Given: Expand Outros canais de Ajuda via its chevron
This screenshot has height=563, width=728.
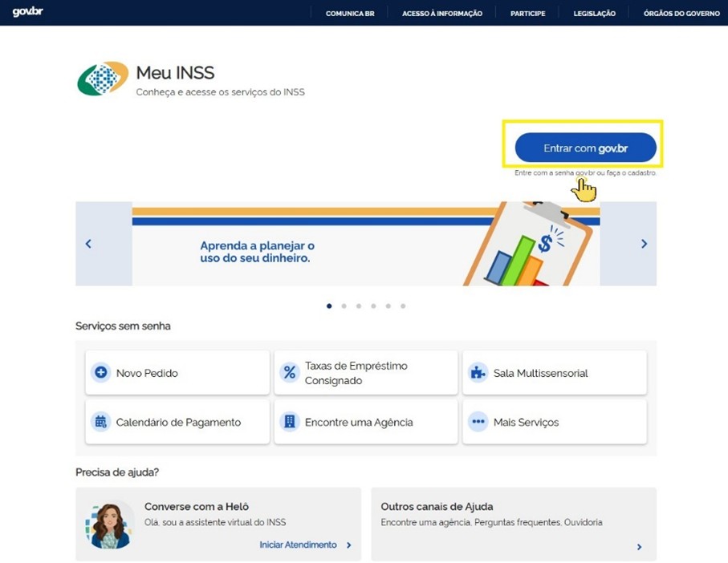Looking at the screenshot, I should (x=638, y=546).
